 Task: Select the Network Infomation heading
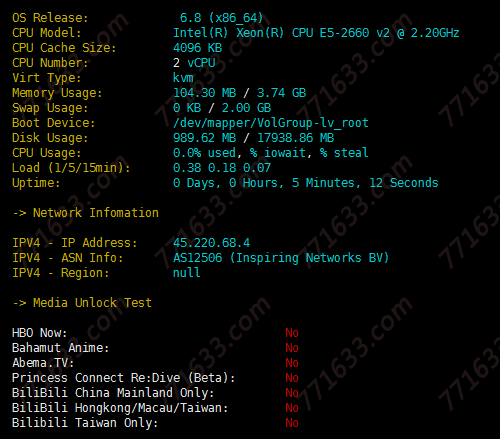point(86,213)
